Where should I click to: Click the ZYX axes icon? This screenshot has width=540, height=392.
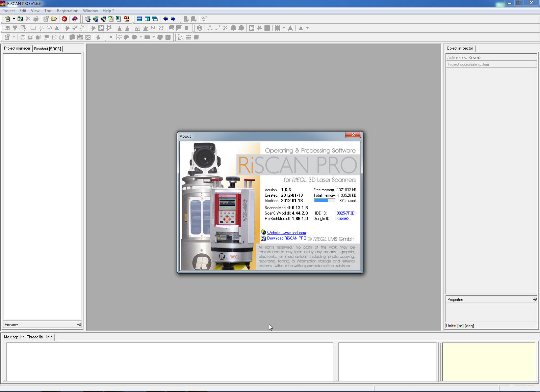tap(181, 37)
